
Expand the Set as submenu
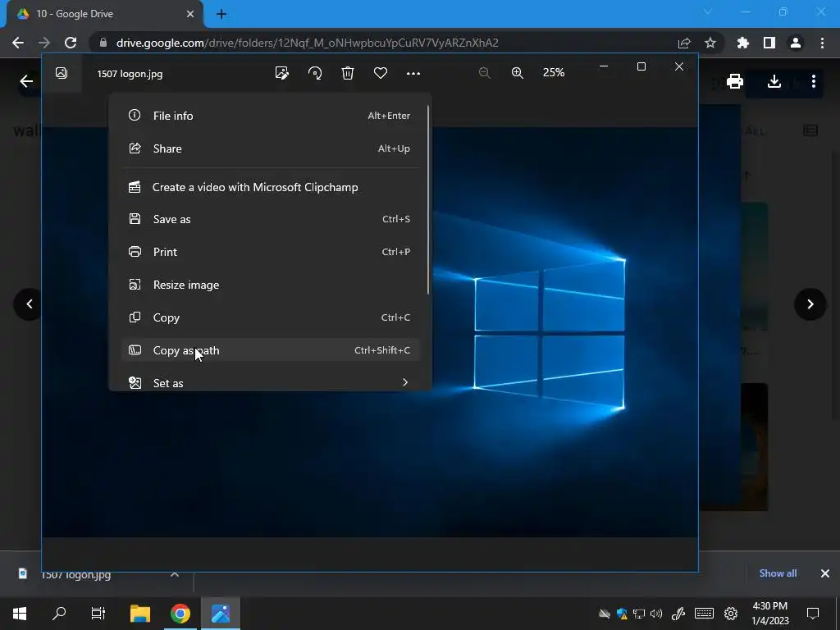[269, 382]
